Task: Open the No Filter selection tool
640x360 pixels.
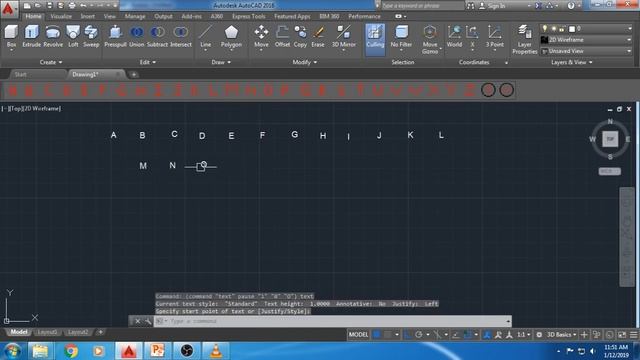Action: point(401,37)
